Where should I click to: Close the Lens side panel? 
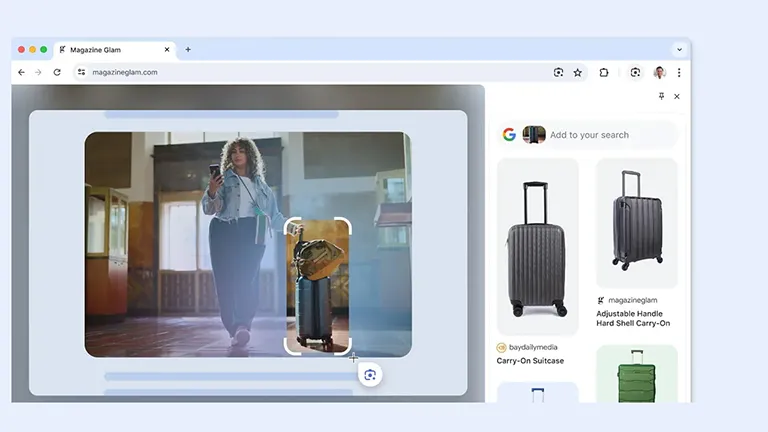click(677, 96)
